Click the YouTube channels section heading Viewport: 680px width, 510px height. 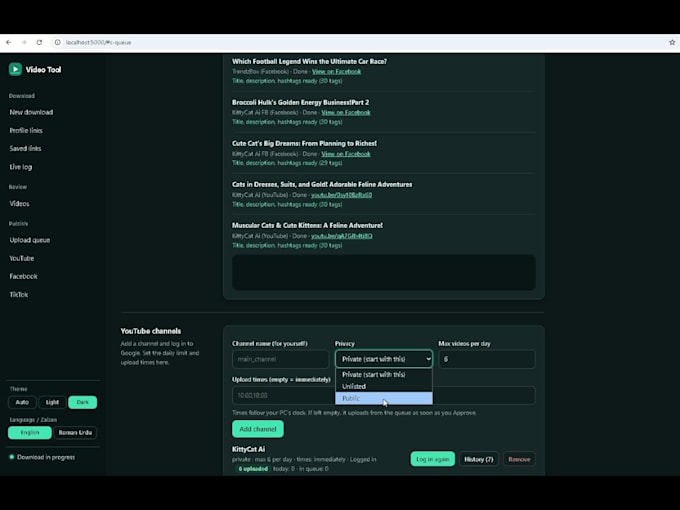151,331
